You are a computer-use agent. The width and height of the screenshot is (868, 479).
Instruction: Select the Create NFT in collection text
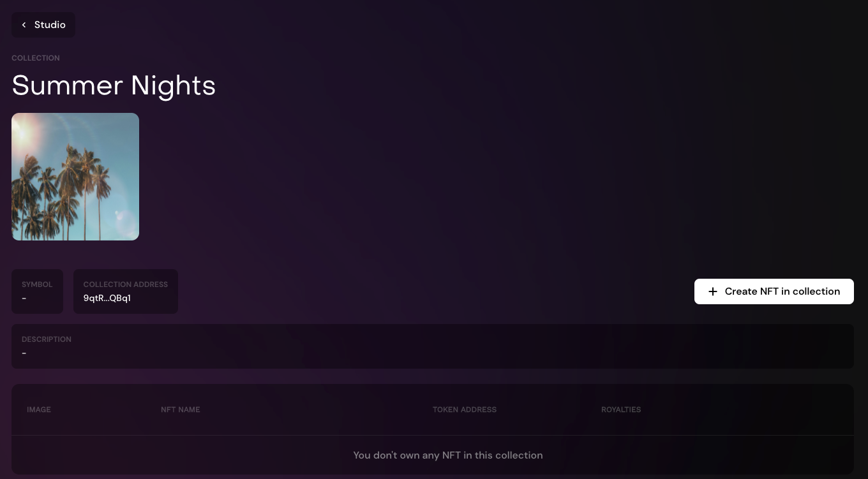point(782,291)
